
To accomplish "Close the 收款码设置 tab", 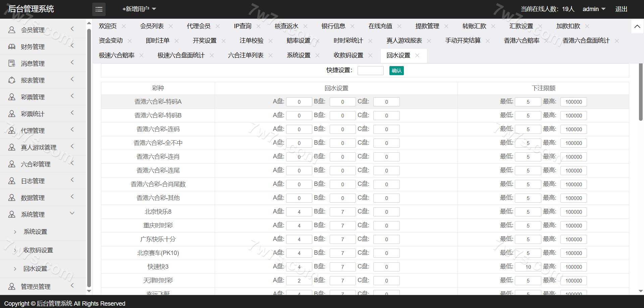I will (x=370, y=55).
